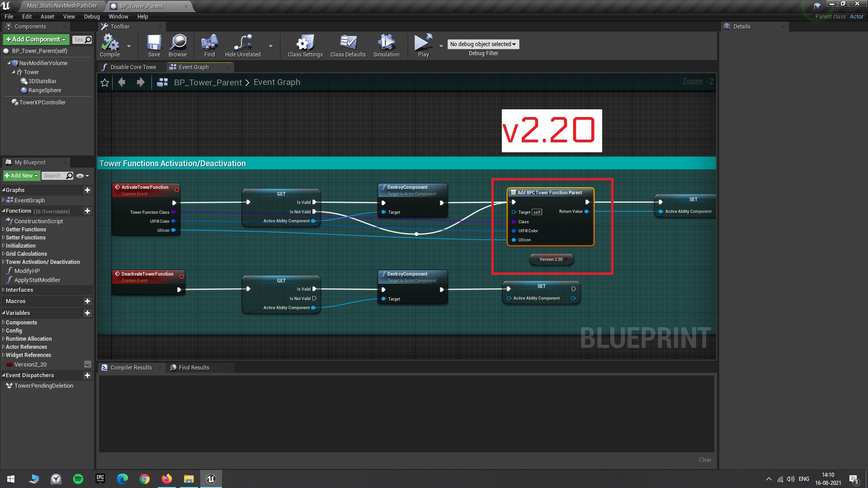Click the Components search magnifier icon
868x488 pixels.
(88, 40)
